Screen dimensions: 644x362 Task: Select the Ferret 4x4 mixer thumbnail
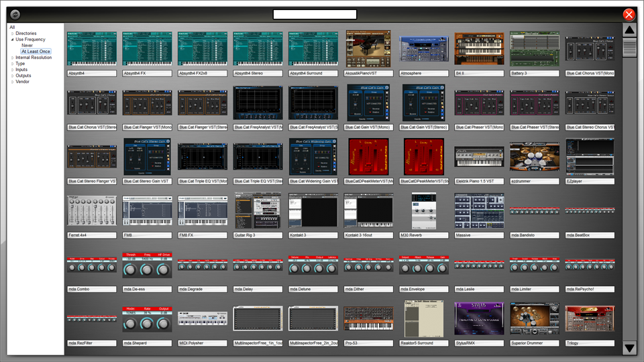tap(92, 210)
